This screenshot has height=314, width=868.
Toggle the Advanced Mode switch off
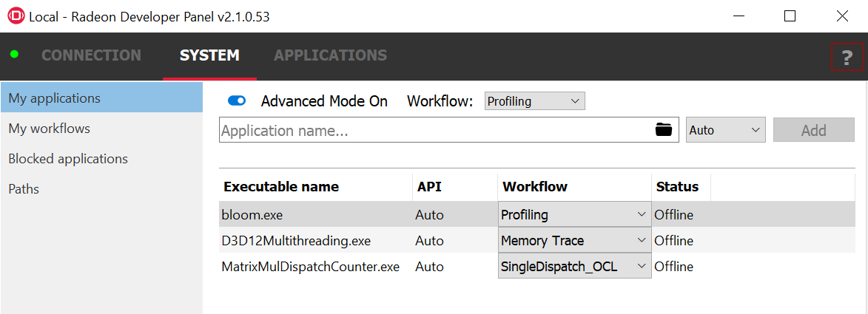pyautogui.click(x=237, y=101)
